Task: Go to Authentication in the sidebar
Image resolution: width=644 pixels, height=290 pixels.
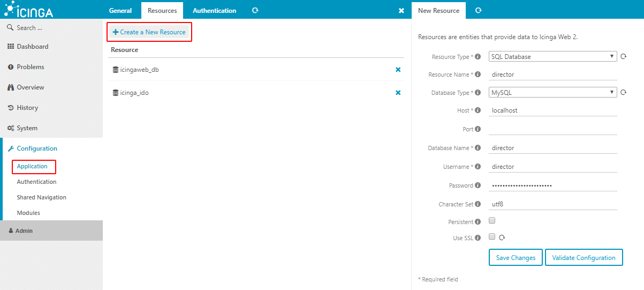Action: [x=36, y=182]
